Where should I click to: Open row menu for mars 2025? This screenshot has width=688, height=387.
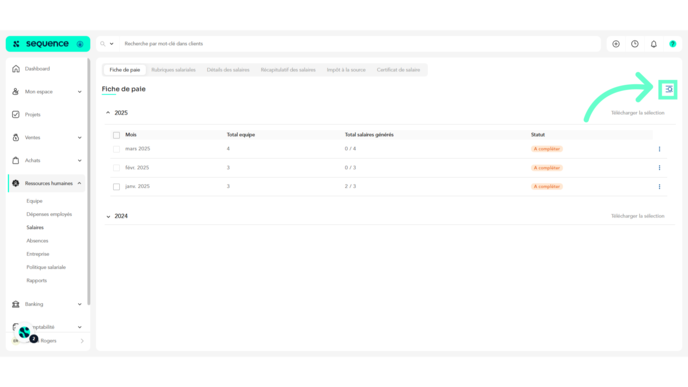[x=659, y=149]
